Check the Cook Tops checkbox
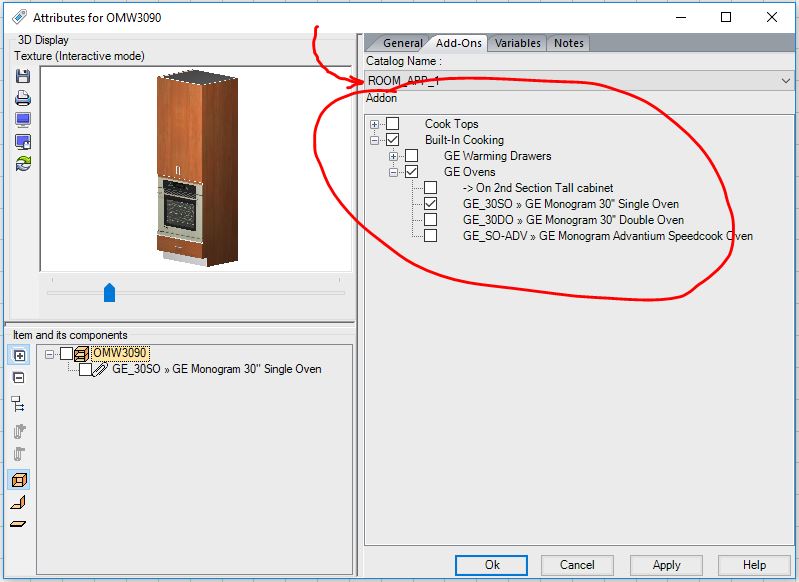The height and width of the screenshot is (582, 799). [392, 124]
